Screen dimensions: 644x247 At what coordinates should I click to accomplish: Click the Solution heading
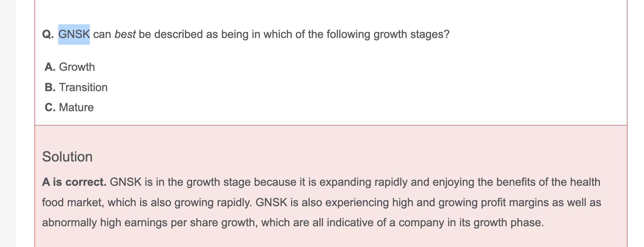(67, 157)
